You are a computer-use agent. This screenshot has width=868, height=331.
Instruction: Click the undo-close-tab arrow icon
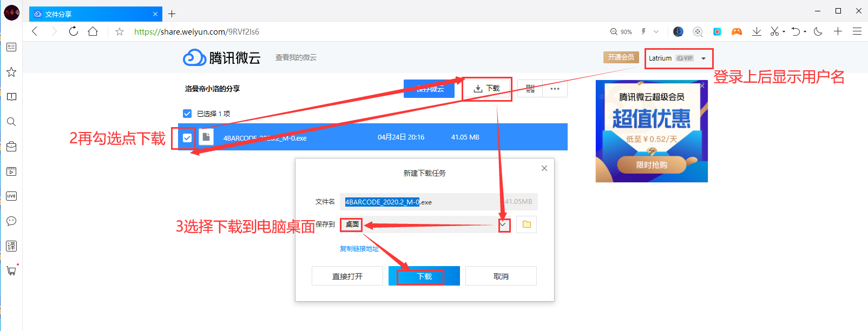coord(795,31)
